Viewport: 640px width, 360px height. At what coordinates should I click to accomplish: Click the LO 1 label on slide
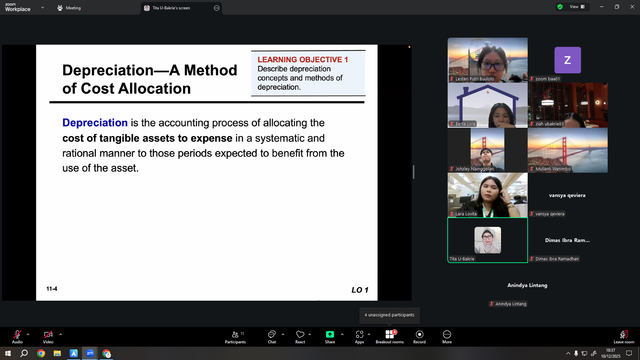(x=360, y=290)
